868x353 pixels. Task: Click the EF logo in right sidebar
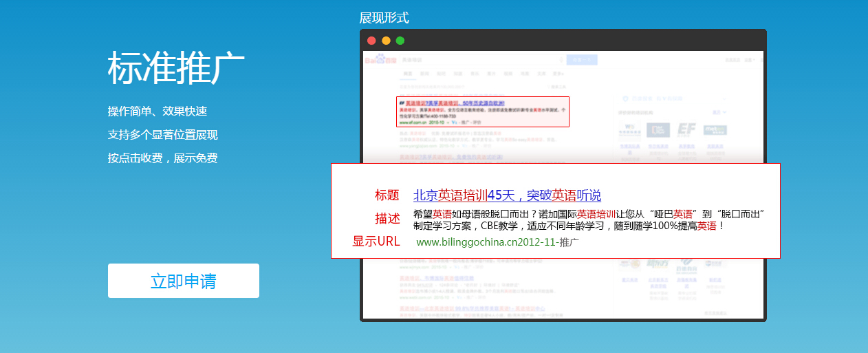[x=686, y=130]
